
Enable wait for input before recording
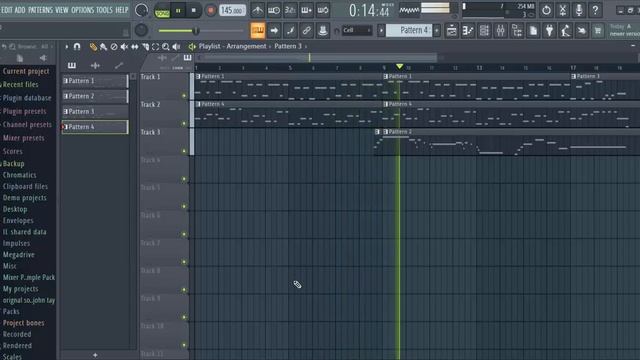[x=274, y=10]
